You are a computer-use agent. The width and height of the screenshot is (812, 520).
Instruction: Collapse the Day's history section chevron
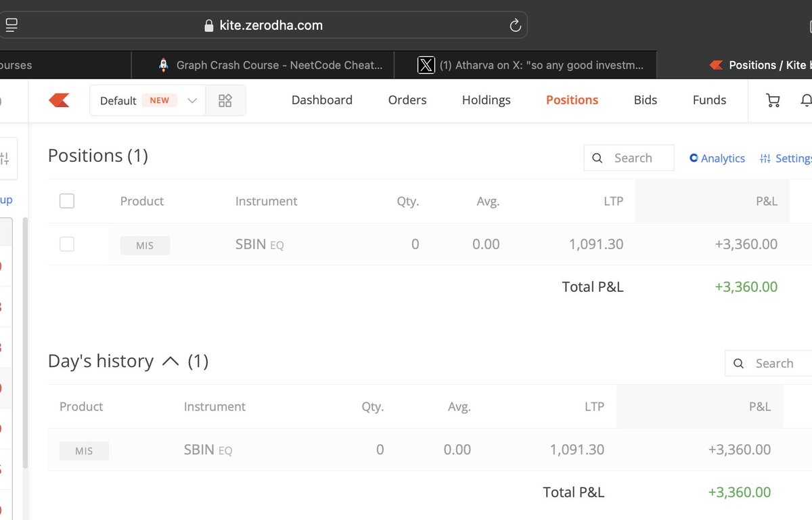point(171,362)
